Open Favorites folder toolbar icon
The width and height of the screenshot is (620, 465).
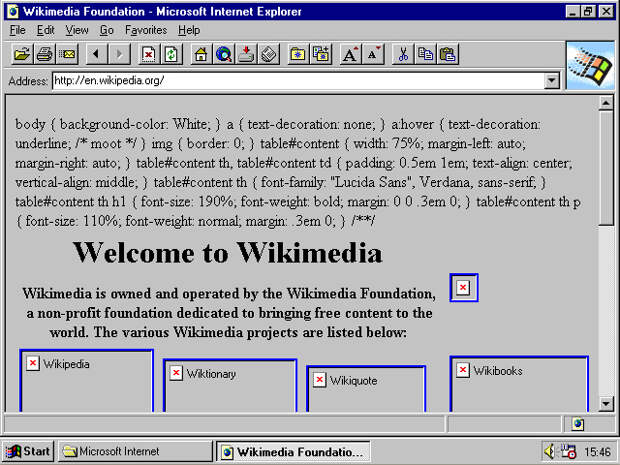[298, 54]
